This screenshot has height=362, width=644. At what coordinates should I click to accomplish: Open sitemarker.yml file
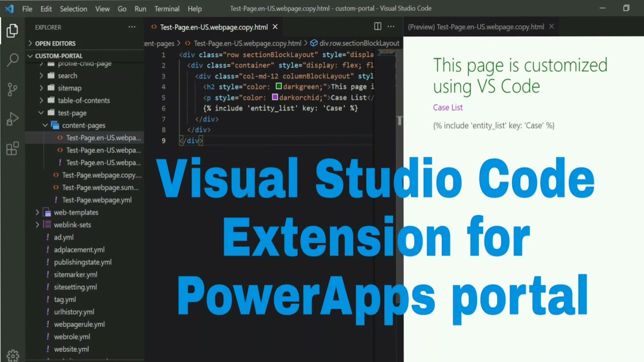pos(75,275)
